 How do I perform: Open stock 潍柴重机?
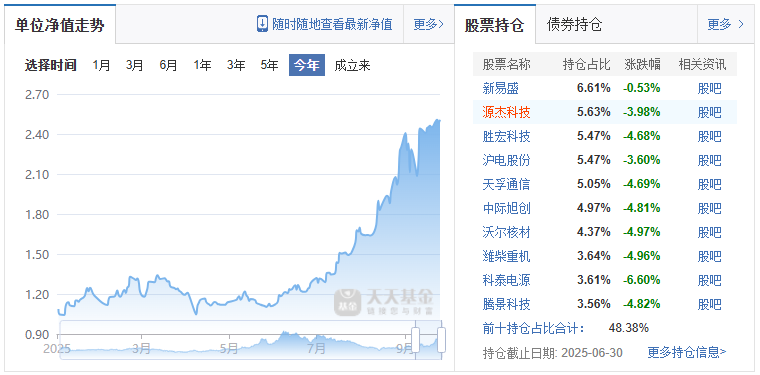coord(507,256)
